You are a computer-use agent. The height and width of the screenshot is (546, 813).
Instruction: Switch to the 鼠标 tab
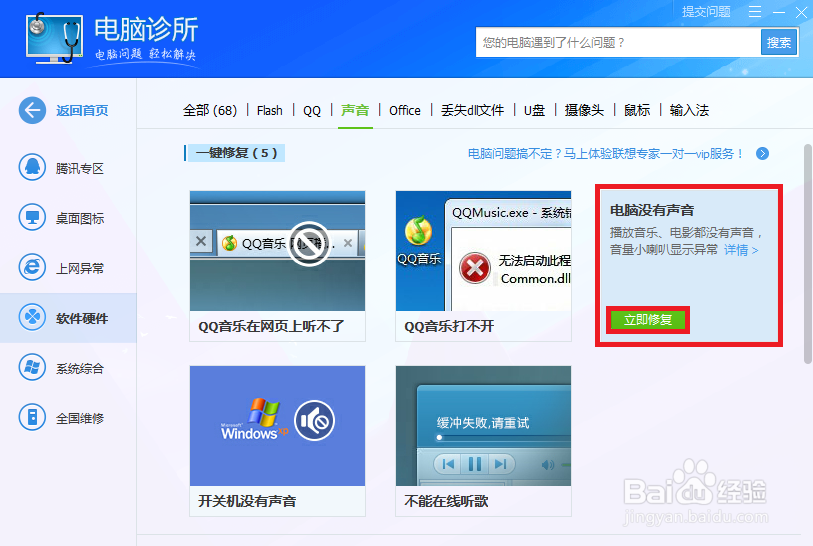click(x=637, y=110)
